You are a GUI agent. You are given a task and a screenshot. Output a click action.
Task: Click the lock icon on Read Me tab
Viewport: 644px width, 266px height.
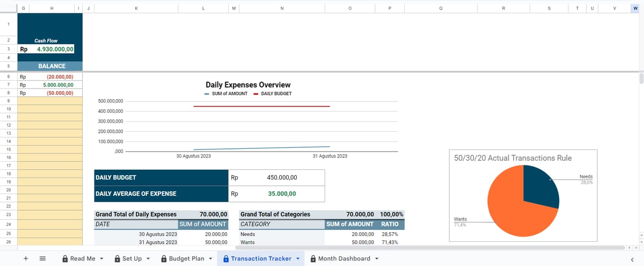click(x=65, y=258)
